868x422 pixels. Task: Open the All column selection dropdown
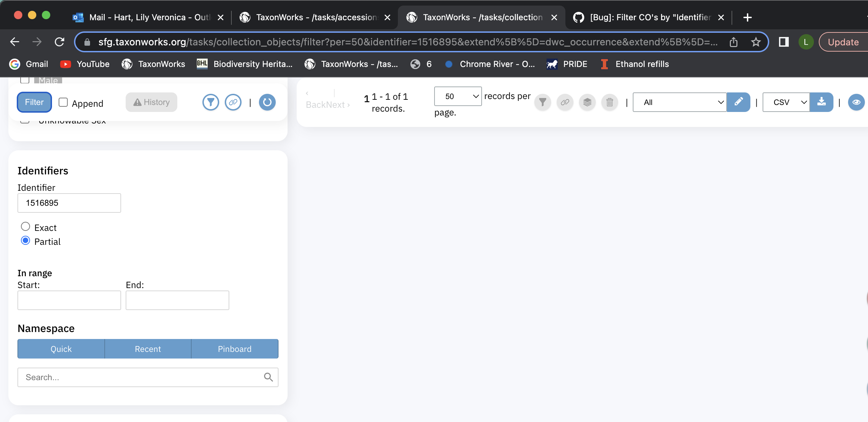click(679, 102)
